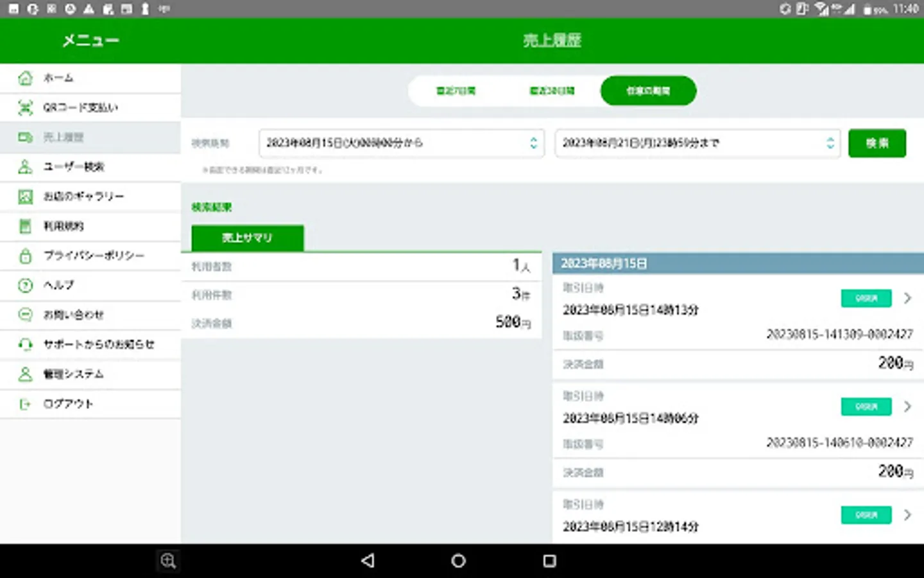Expand the 12時14分 transaction chevron

[907, 515]
